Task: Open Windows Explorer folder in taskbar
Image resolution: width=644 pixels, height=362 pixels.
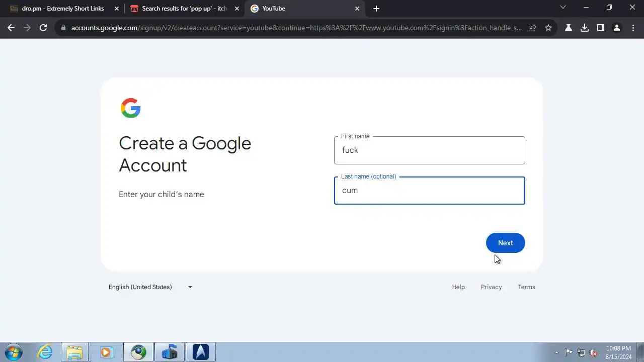Action: pyautogui.click(x=74, y=352)
